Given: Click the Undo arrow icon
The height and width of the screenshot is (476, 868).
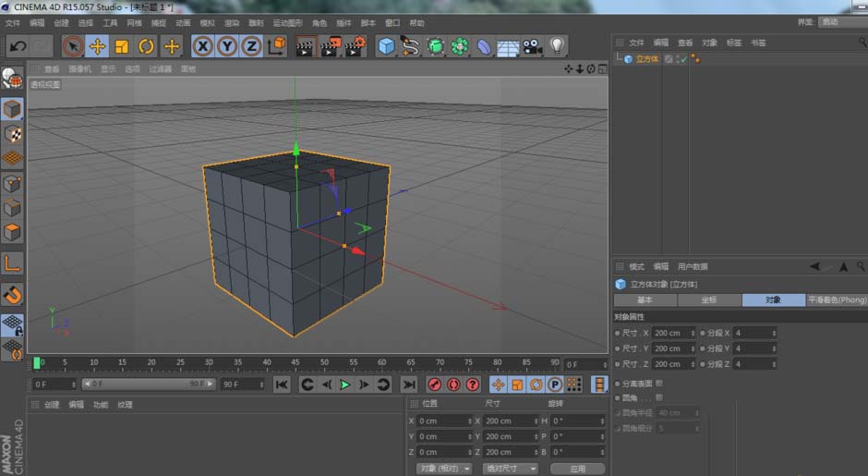Looking at the screenshot, I should (x=18, y=46).
